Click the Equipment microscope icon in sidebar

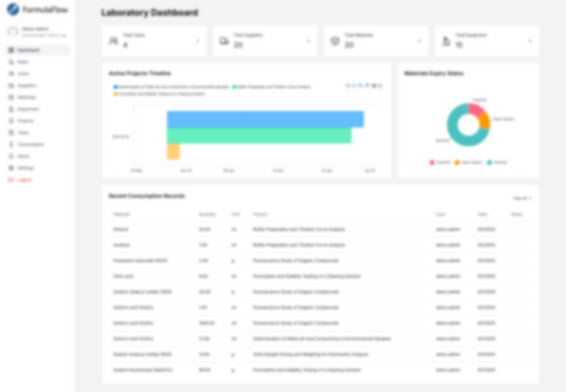11,109
